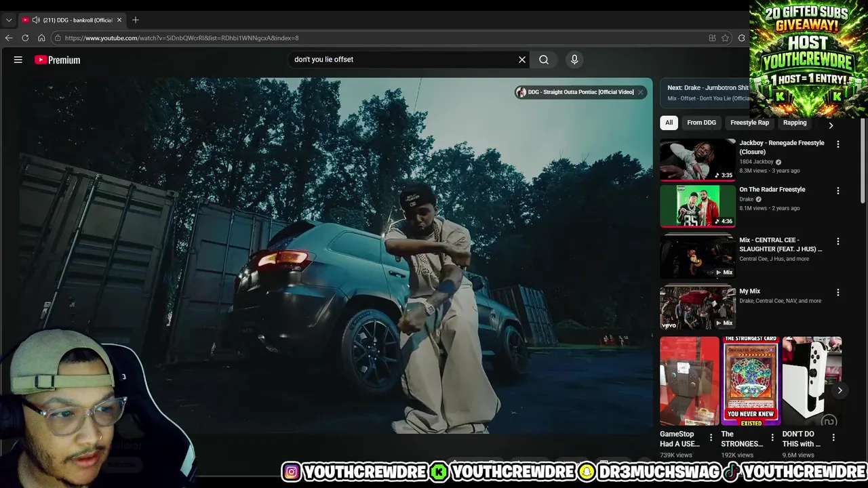Viewport: 868px width, 488px height.
Task: Open Jackboy Renegade Freestyle thumbnail
Action: [698, 160]
